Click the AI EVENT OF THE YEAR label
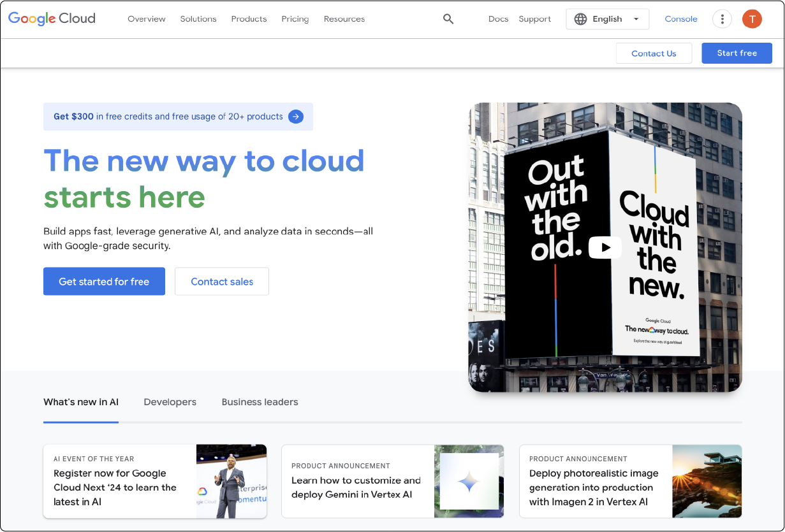 click(x=94, y=459)
